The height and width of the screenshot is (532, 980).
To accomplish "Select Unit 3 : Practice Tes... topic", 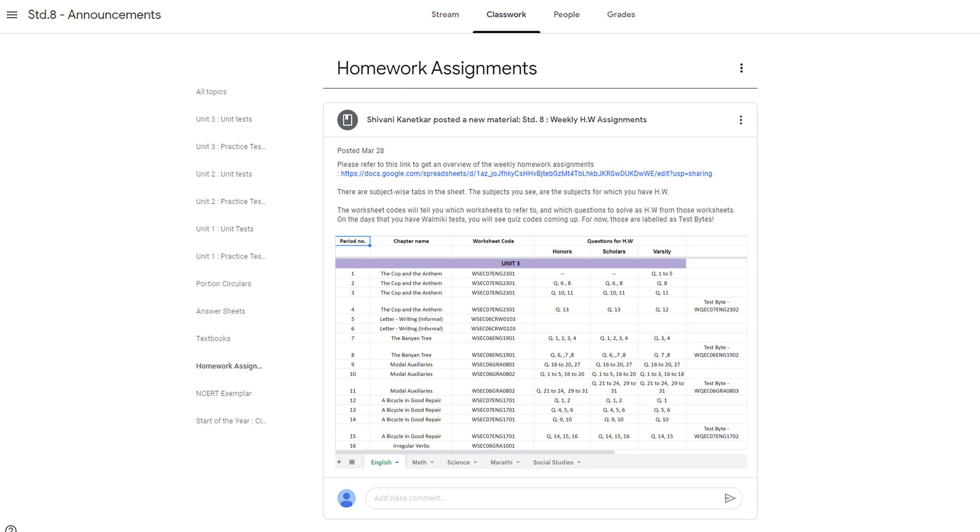I will click(x=231, y=147).
